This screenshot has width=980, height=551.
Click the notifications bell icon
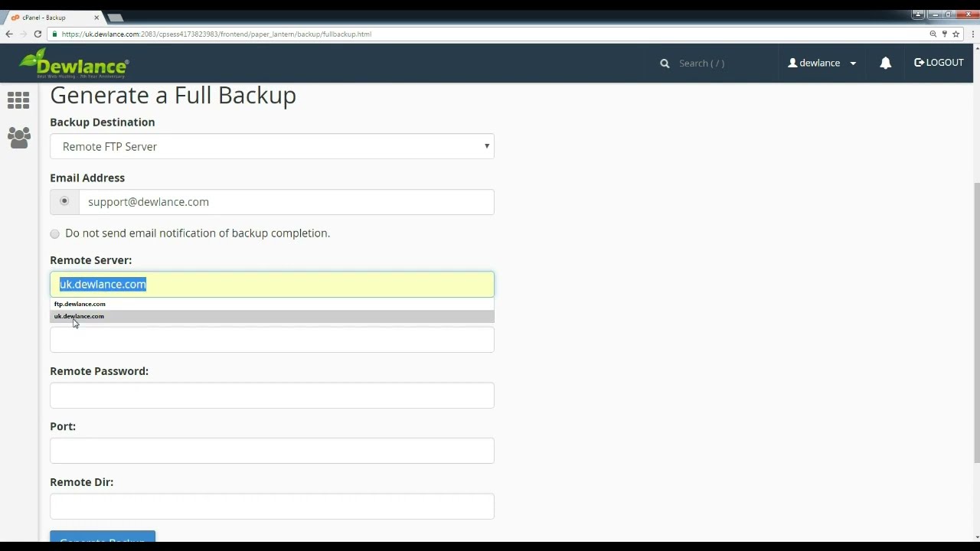(x=885, y=64)
